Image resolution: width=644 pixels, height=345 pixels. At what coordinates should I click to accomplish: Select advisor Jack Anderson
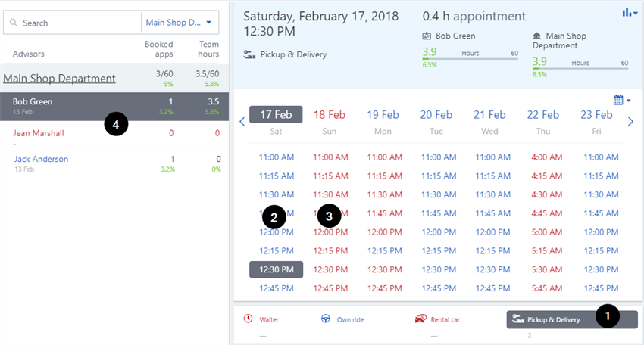[x=42, y=160]
